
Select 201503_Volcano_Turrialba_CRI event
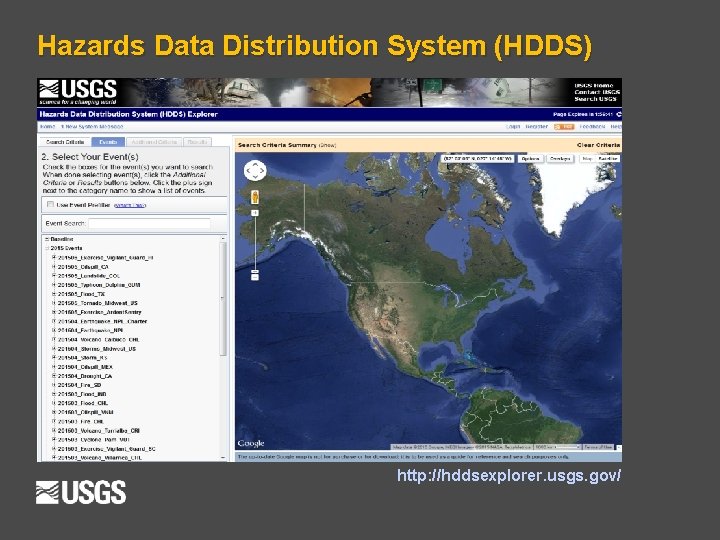99,431
